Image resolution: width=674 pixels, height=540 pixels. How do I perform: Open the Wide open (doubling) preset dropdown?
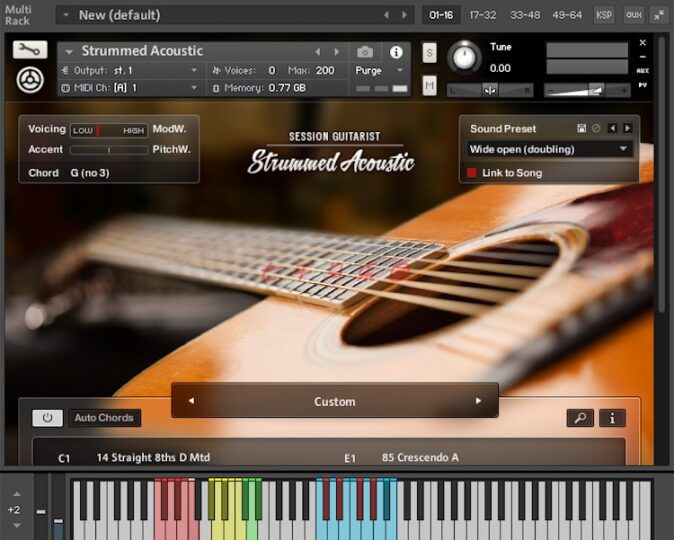point(549,149)
